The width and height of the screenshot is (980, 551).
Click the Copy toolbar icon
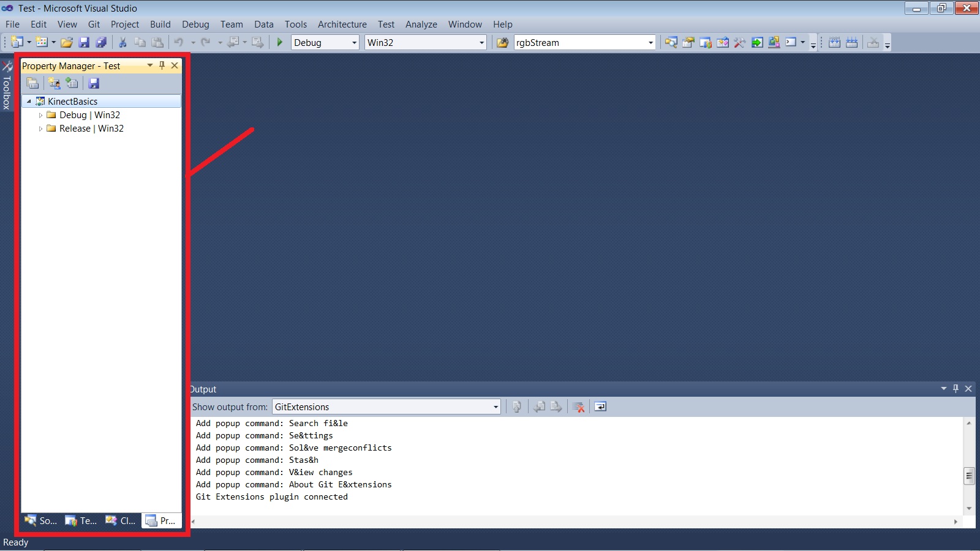[x=140, y=42]
